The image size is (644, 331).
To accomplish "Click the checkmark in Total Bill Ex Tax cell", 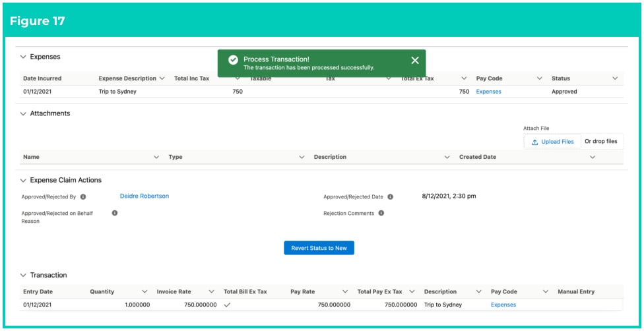I will coord(227,305).
